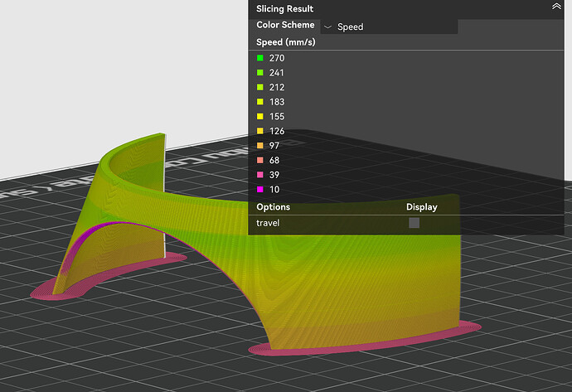
Task: Click the travel option label
Action: tap(268, 223)
